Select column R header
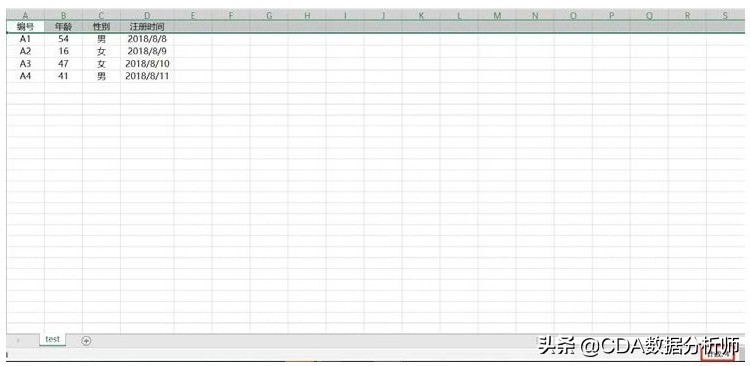 (687, 15)
